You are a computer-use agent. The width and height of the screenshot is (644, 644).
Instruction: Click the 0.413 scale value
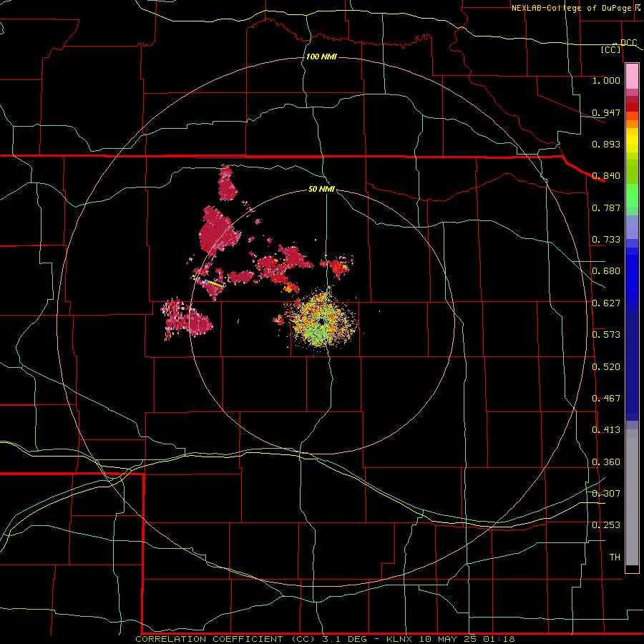pyautogui.click(x=606, y=430)
